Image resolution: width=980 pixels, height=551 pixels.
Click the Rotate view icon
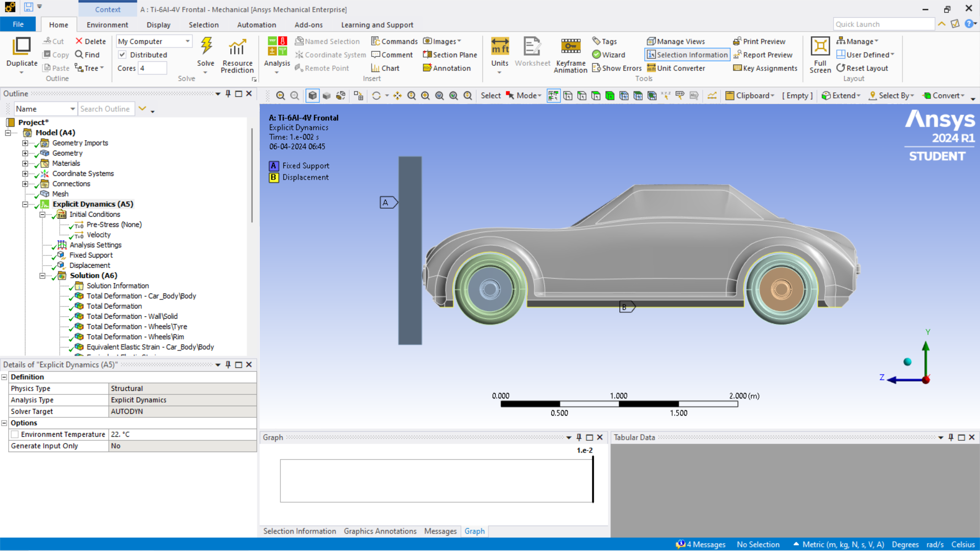[x=376, y=95]
